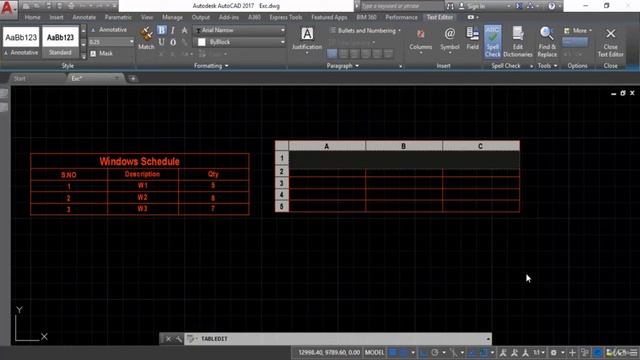Click the ByBlock white color swatch

click(x=202, y=42)
